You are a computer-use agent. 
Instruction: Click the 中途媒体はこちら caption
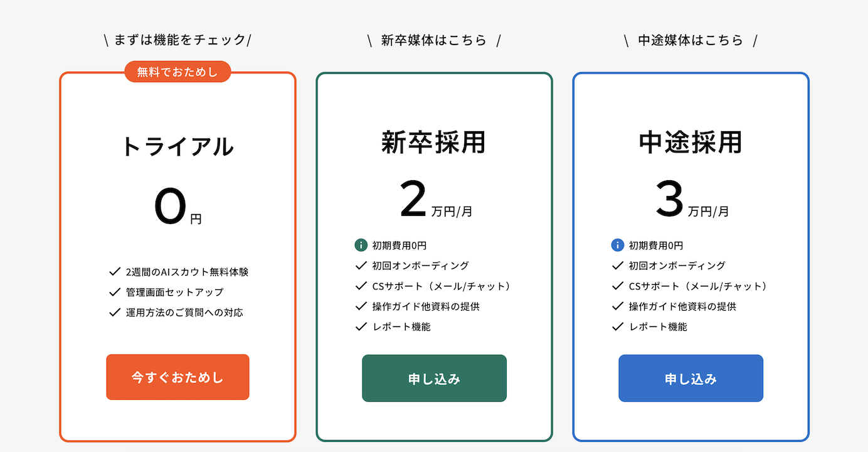691,40
